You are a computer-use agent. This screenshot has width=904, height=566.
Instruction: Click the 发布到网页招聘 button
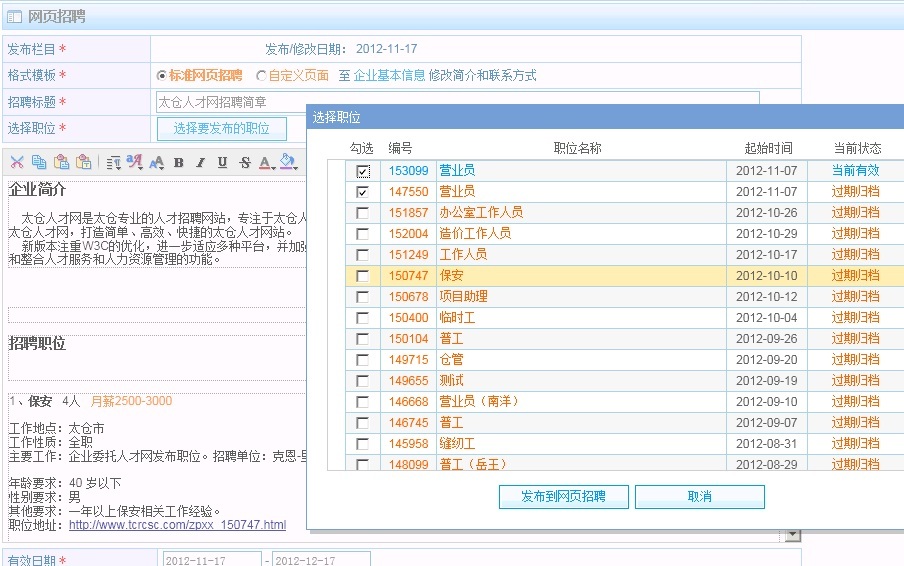coord(564,497)
